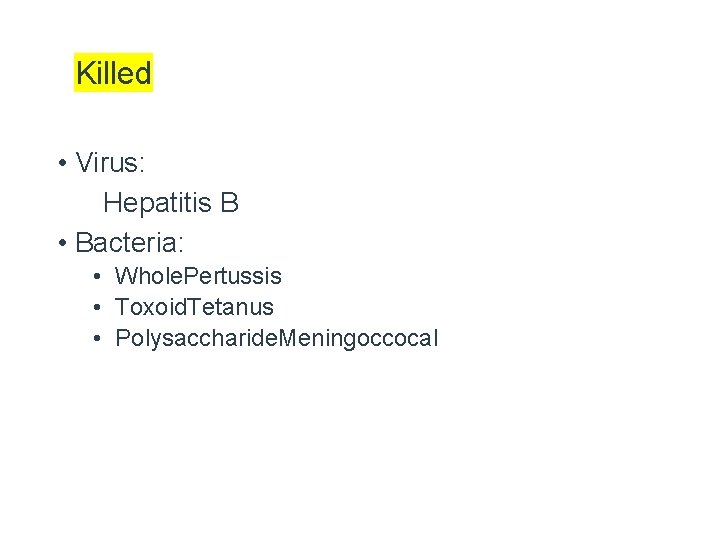Click the bullet point before 'Bacteria:'

[x=62, y=244]
